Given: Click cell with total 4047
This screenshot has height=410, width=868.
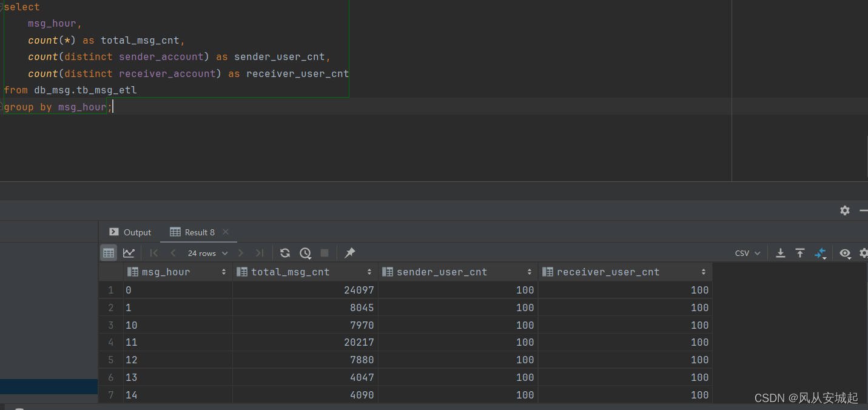Looking at the screenshot, I should click(x=305, y=377).
